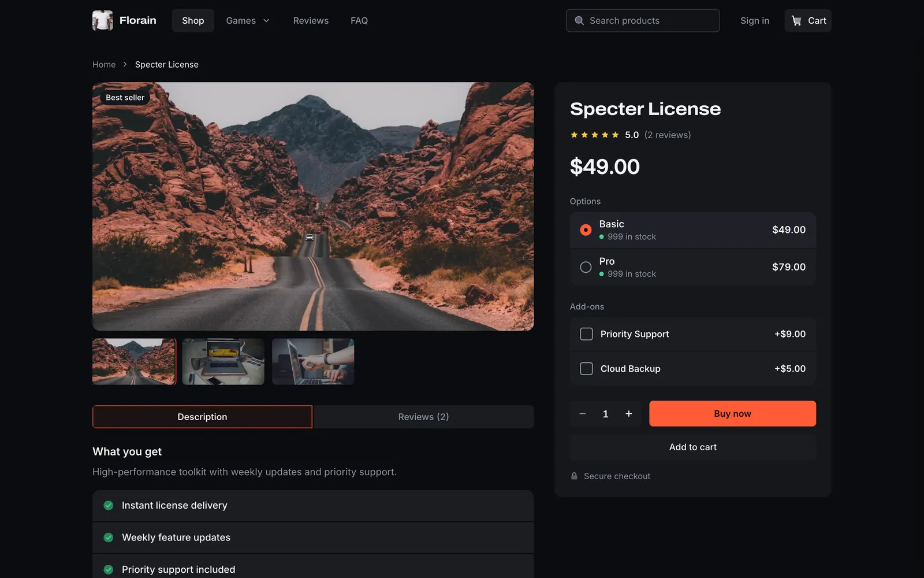Click the main desert road product image
The image size is (924, 578).
click(313, 206)
